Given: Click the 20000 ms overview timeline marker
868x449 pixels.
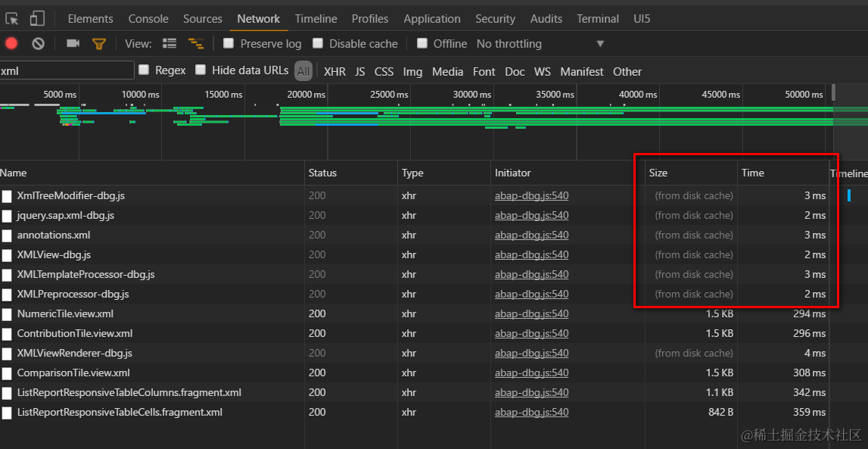Looking at the screenshot, I should click(306, 95).
